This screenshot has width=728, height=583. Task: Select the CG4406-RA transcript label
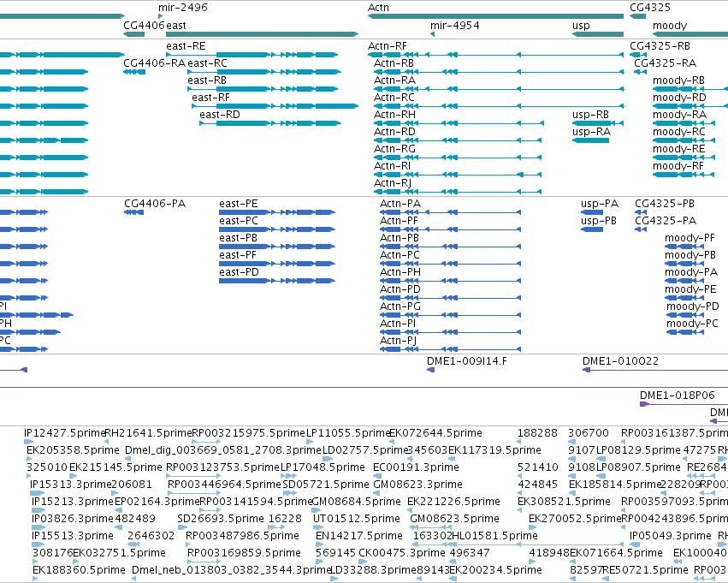point(154,63)
